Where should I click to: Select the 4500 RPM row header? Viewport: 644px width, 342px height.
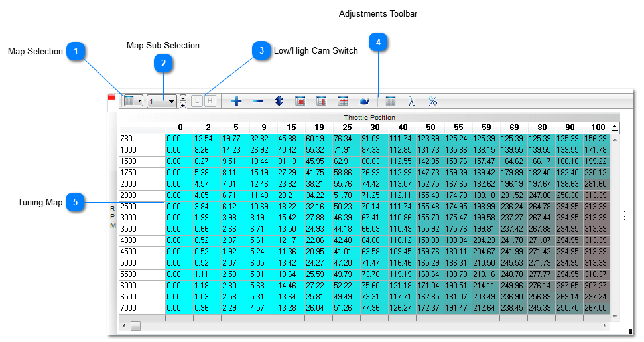142,252
